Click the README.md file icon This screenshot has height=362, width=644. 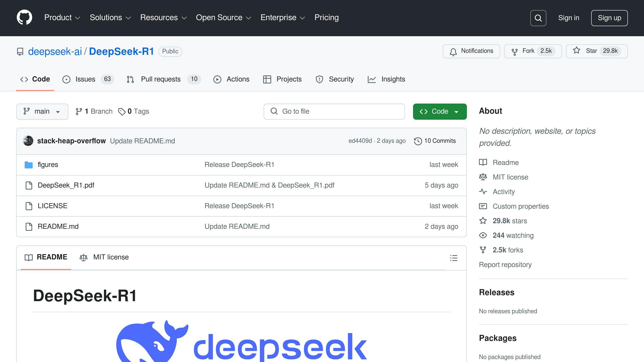[29, 227]
